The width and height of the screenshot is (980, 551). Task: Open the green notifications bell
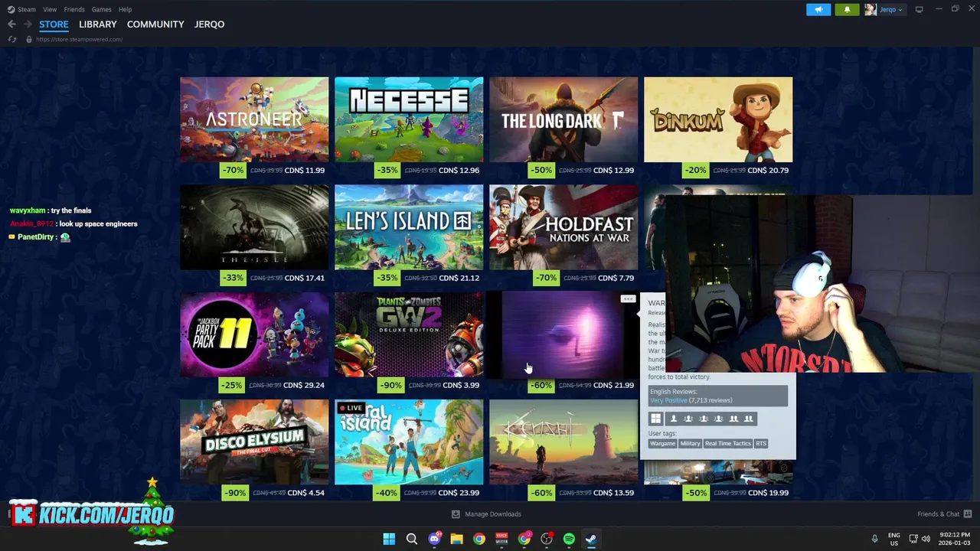pyautogui.click(x=847, y=9)
